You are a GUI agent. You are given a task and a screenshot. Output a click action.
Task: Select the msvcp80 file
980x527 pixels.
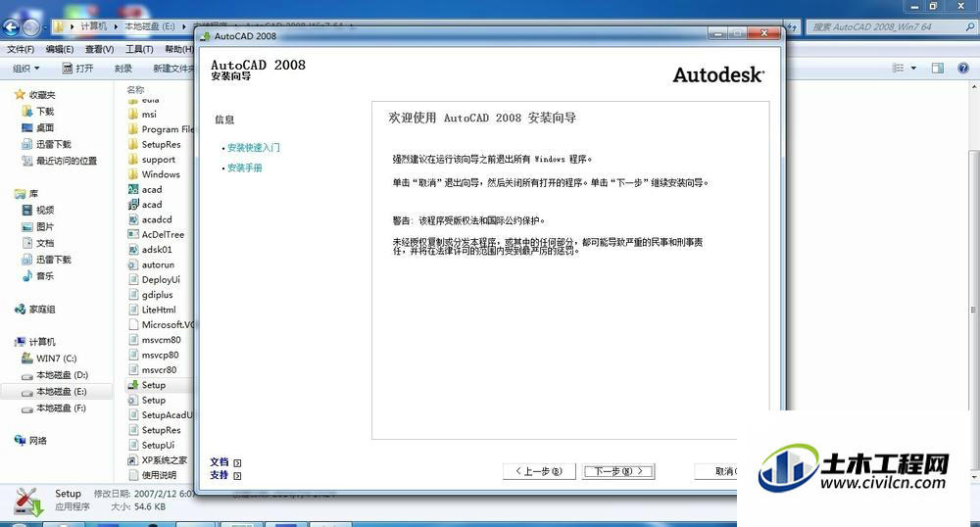[154, 355]
